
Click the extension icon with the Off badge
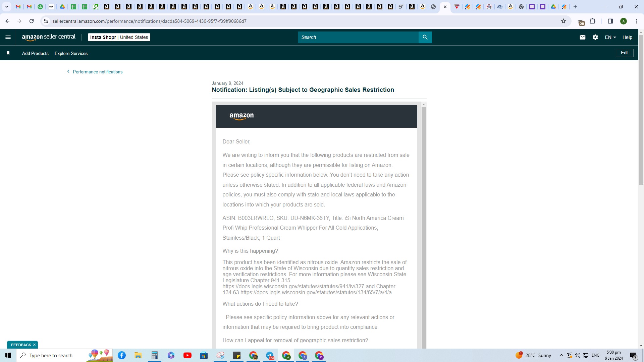(x=581, y=22)
